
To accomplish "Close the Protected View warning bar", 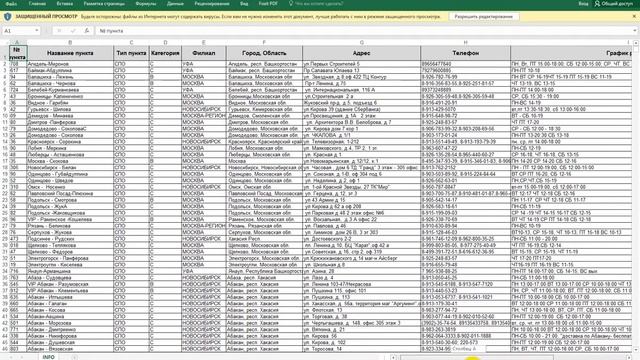I will tap(634, 16).
